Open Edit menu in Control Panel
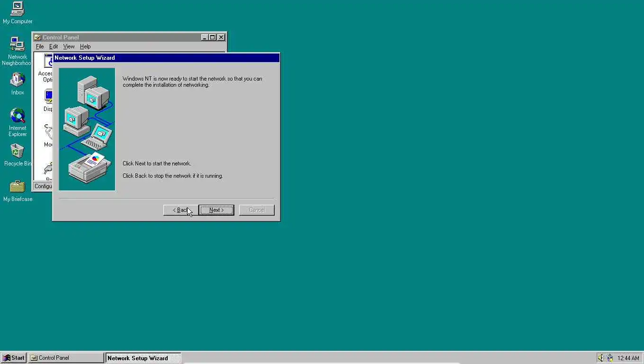This screenshot has width=644, height=364. click(x=54, y=46)
